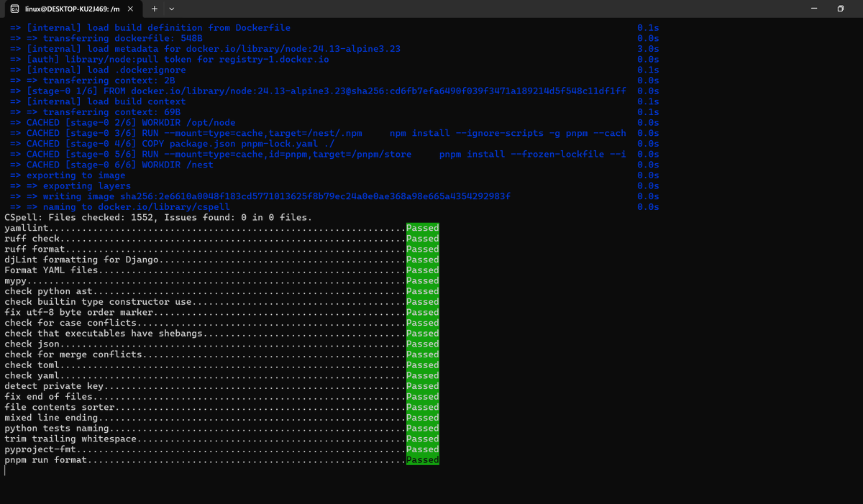Click the Passed badge for pnpm run format
Screen dimensions: 863x504
pyautogui.click(x=422, y=459)
